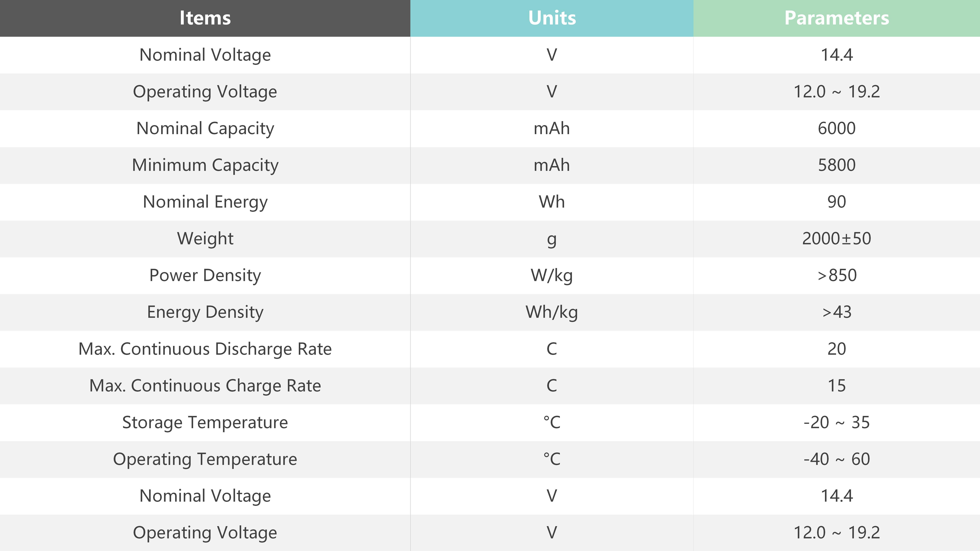Select Max. Continuous Discharge Rate label

(x=205, y=349)
